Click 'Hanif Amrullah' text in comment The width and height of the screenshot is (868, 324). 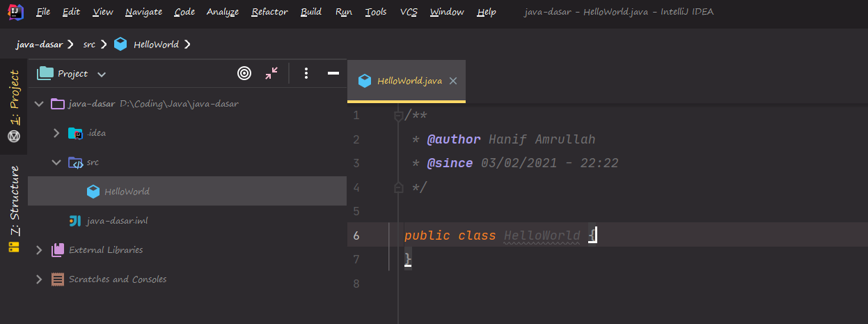tap(542, 139)
